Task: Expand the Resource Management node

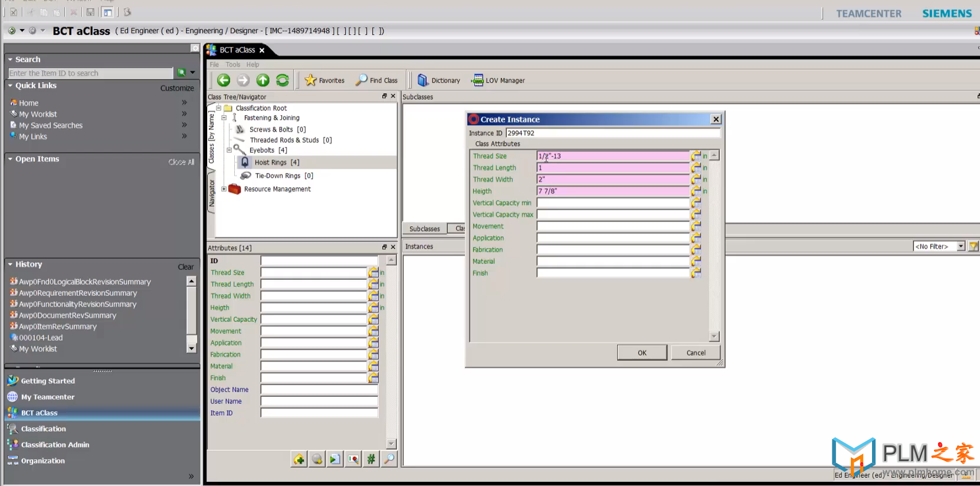Action: pyautogui.click(x=224, y=189)
